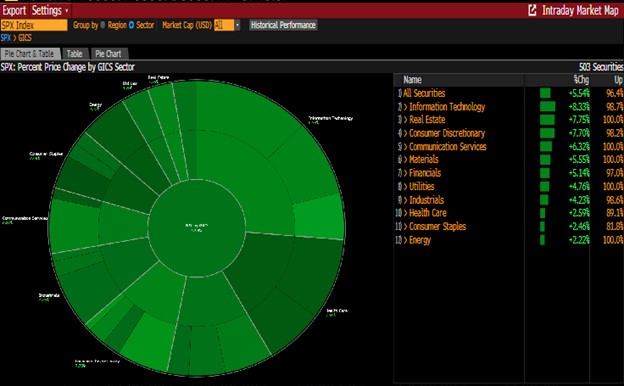Click the +8.33% change value
This screenshot has height=386, width=624.
(x=579, y=107)
